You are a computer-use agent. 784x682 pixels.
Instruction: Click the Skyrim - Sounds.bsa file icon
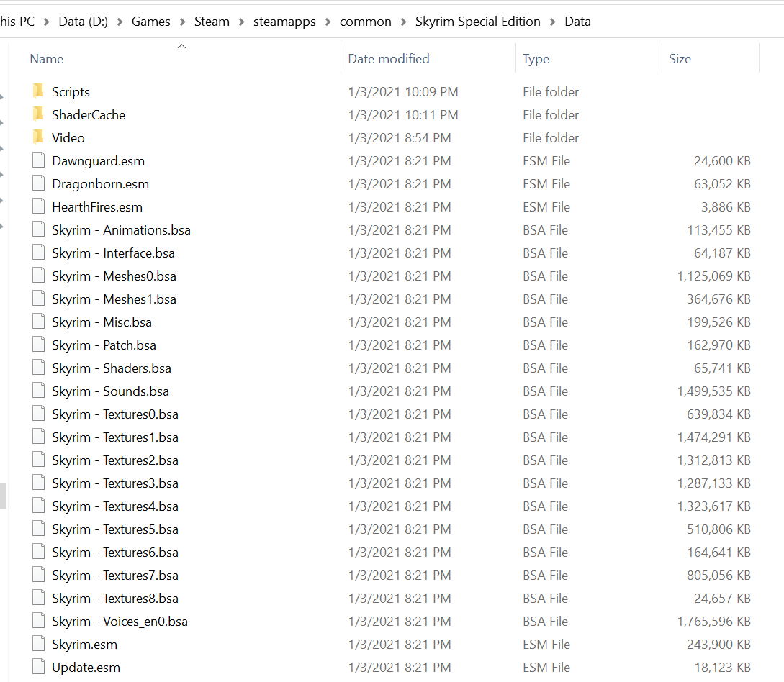click(x=38, y=391)
